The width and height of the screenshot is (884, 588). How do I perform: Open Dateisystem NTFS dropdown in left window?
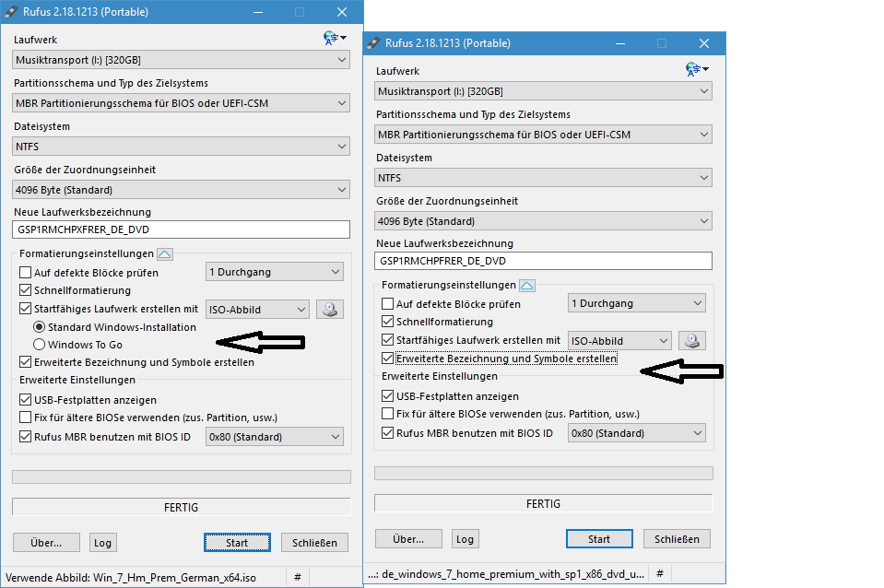click(x=181, y=147)
